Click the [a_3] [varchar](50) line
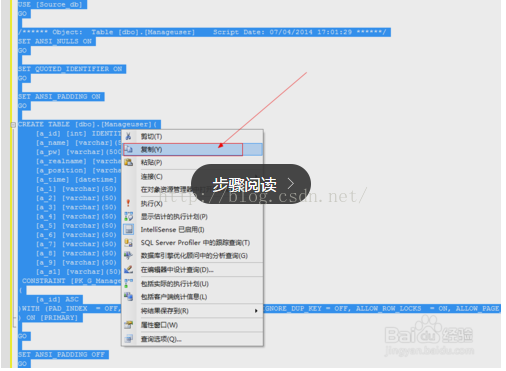Viewport: 506px width, 371px height. [77, 207]
